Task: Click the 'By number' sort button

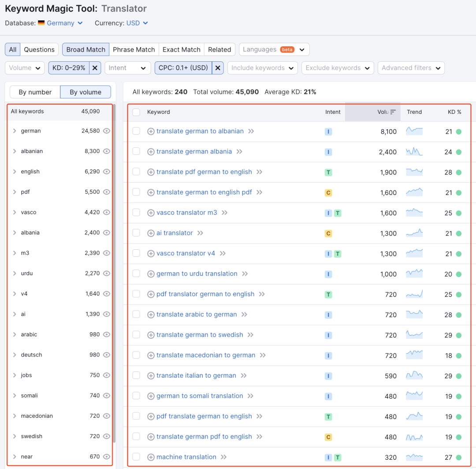Action: [35, 92]
